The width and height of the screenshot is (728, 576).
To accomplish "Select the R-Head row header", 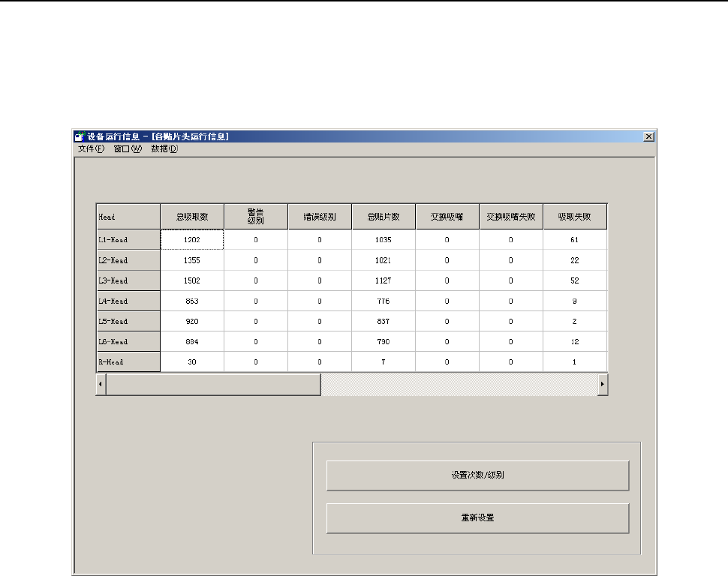I will [128, 362].
